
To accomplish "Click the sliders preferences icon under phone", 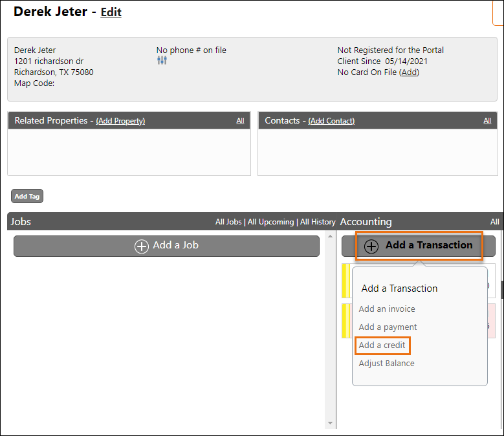I will click(162, 60).
